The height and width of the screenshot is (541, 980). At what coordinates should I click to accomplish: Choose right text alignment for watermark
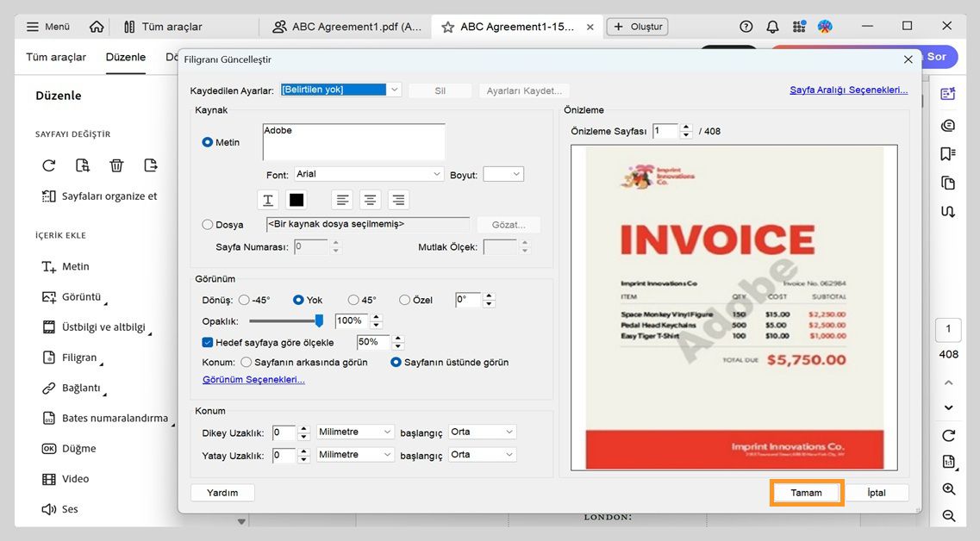click(397, 199)
